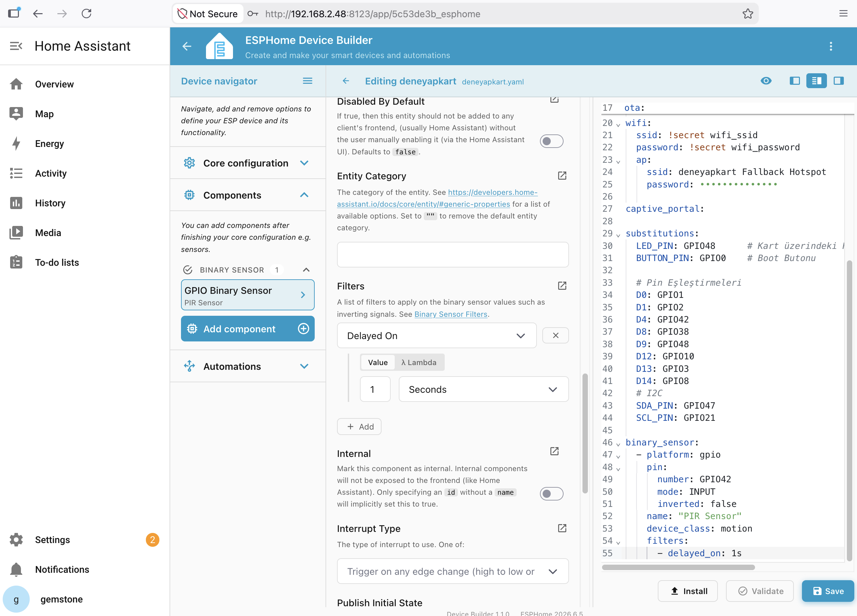Click the ESPHome header back arrow
The image size is (857, 616).
[x=187, y=47]
